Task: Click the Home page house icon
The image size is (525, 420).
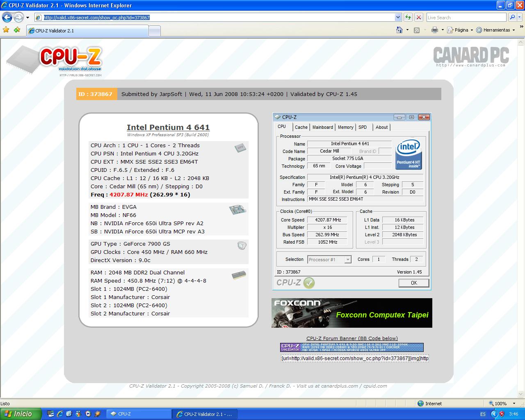Action: [399, 30]
